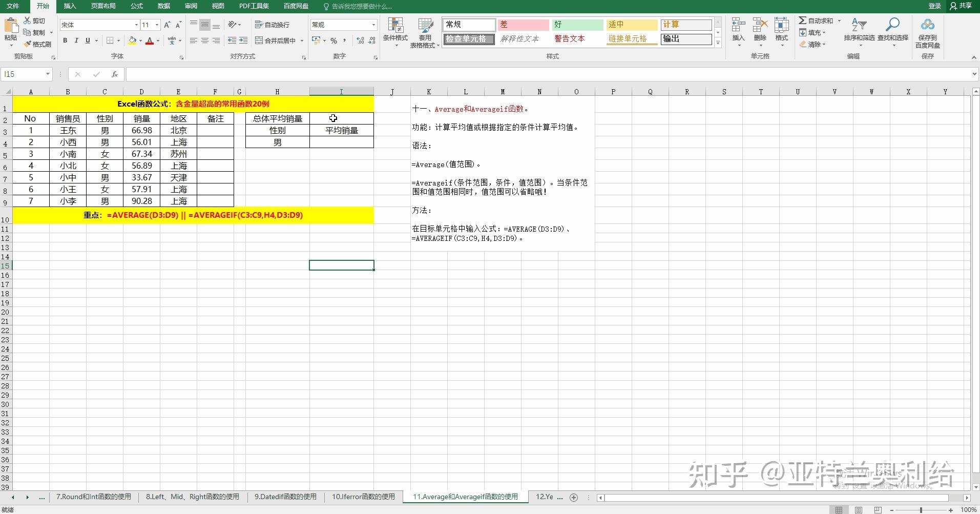
Task: Click the borders icon in the font group
Action: click(x=110, y=40)
